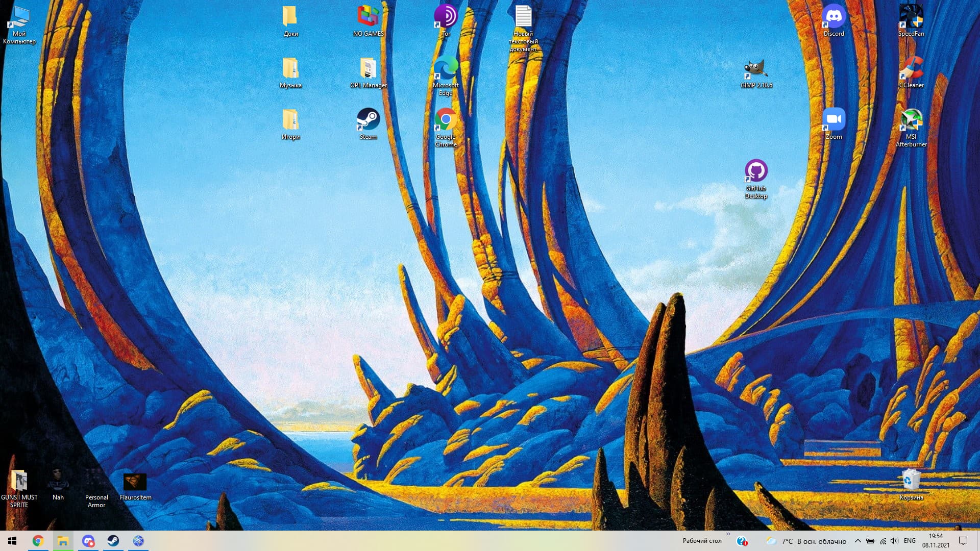980x551 pixels.
Task: Select the Personal Armor file
Action: coord(96,489)
